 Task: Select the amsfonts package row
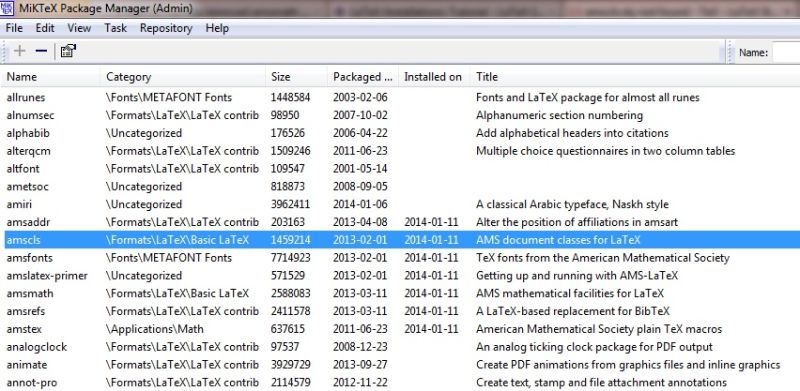[x=402, y=258]
